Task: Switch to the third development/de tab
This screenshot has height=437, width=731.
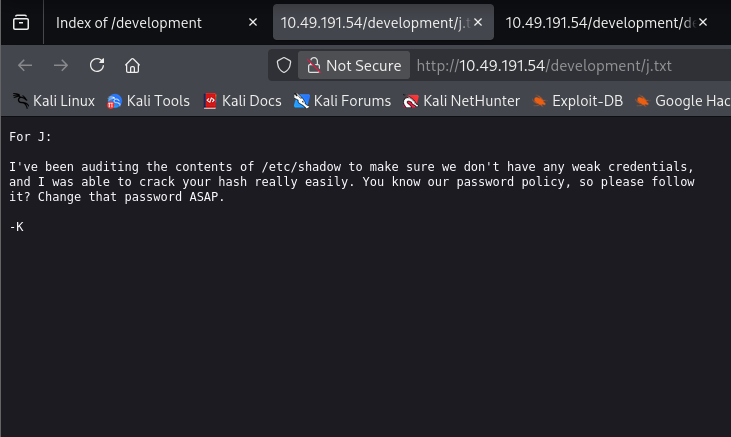Action: point(607,22)
